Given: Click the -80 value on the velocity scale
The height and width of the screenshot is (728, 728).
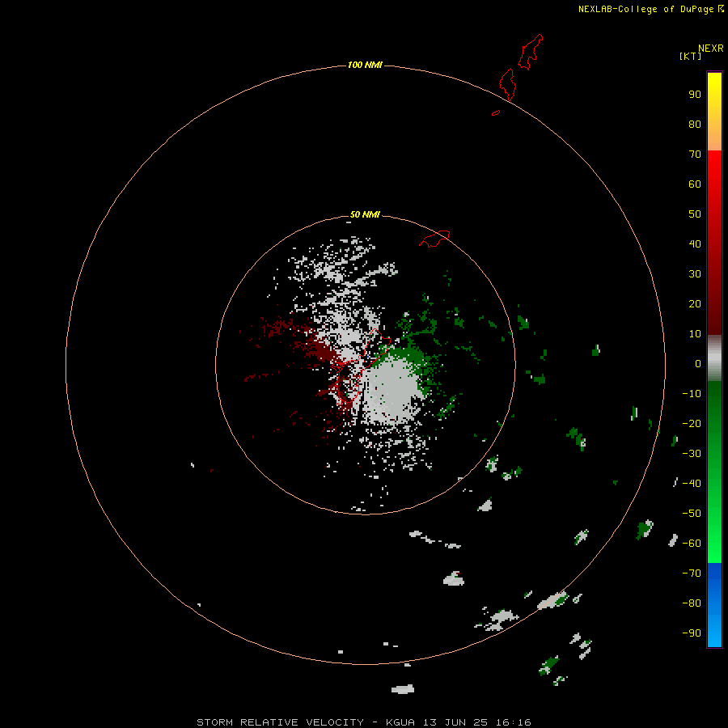Looking at the screenshot, I should pos(692,603).
